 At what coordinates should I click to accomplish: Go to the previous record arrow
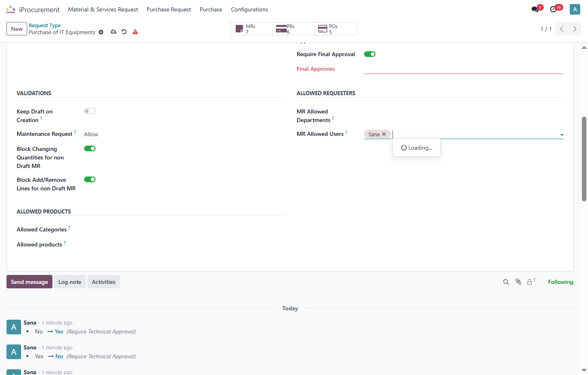[562, 29]
